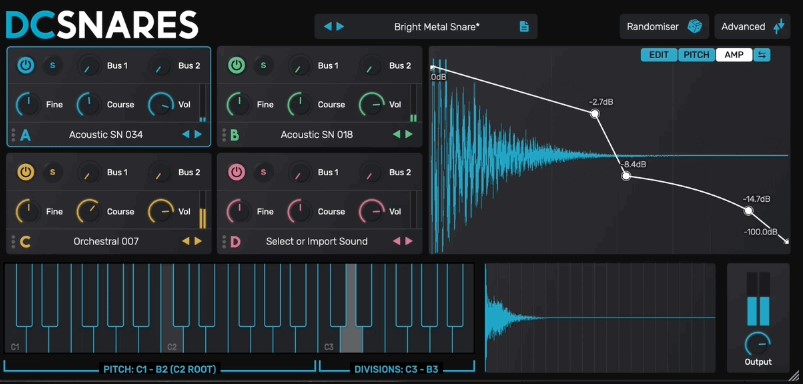The height and width of the screenshot is (384, 803).
Task: Switch to the PITCH envelope tab
Action: (697, 55)
